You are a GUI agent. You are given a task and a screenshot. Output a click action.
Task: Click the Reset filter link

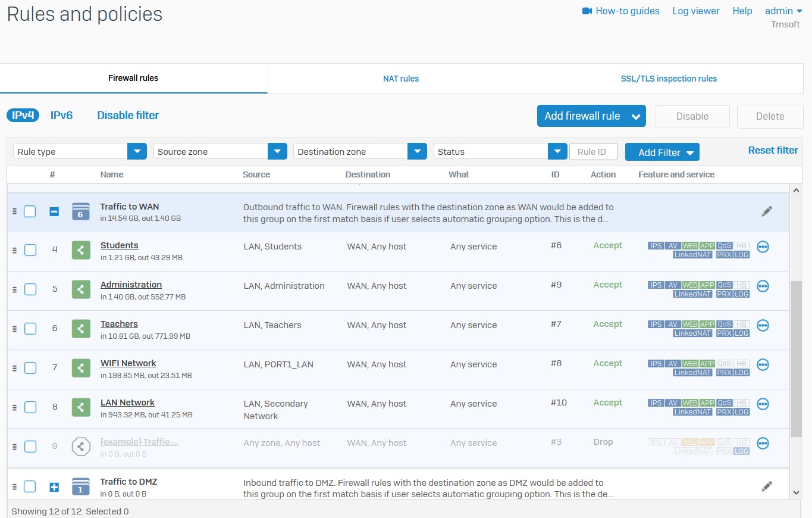pyautogui.click(x=773, y=150)
